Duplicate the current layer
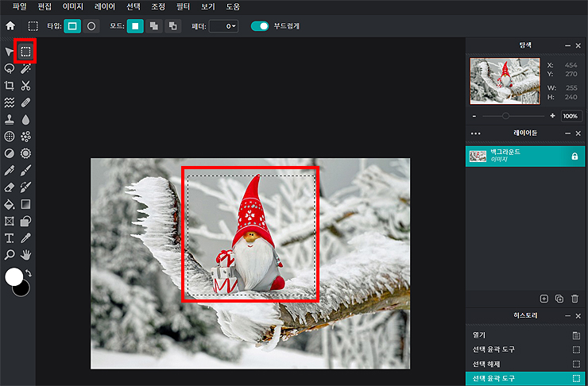This screenshot has height=386, width=588. click(559, 299)
